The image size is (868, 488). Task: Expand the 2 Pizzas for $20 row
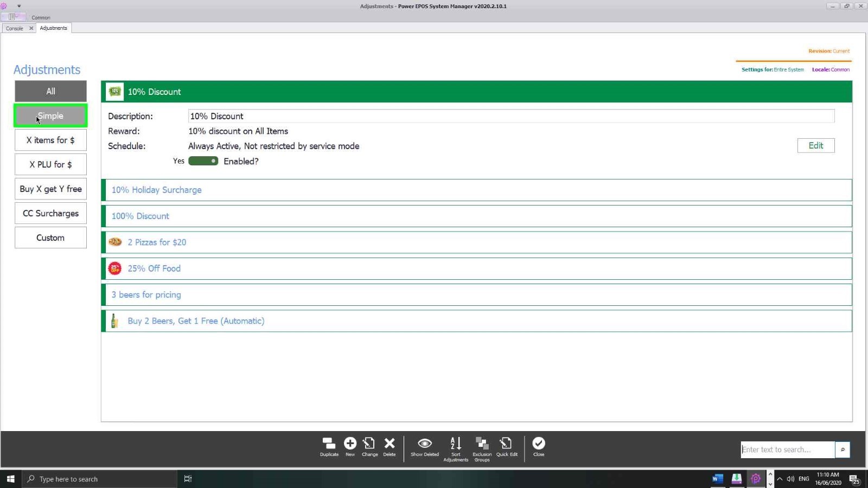tap(476, 242)
